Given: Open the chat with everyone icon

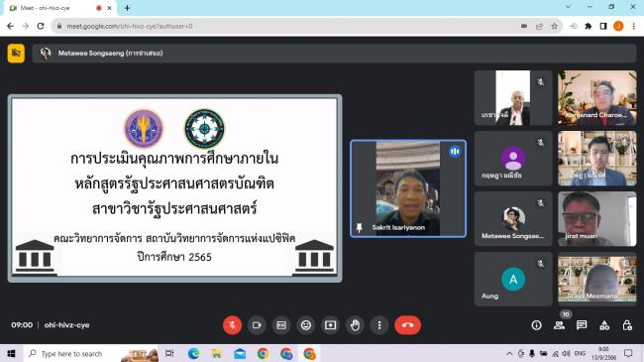Looking at the screenshot, I should (x=582, y=325).
